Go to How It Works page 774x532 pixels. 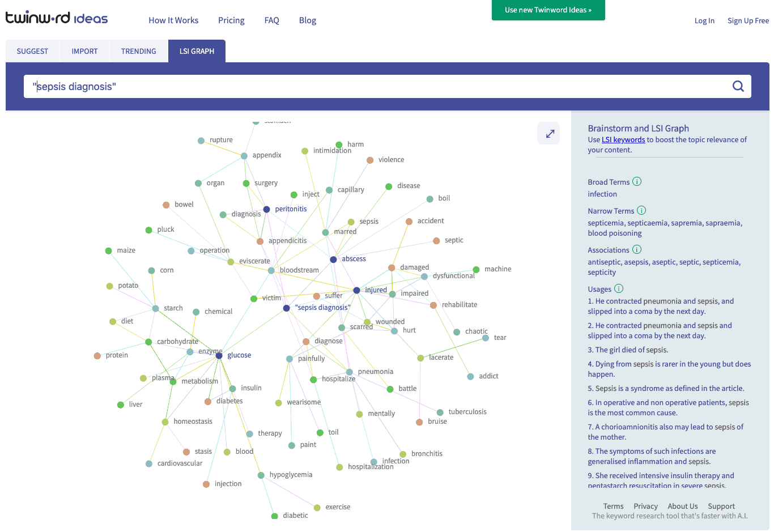click(x=173, y=20)
